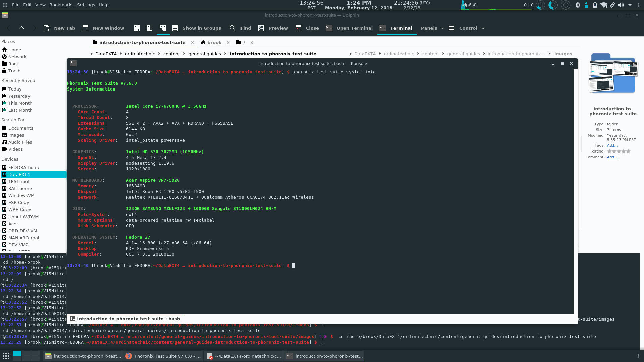Click the folder preview thumbnail in Information panel
Image resolution: width=644 pixels, height=362 pixels.
click(613, 73)
